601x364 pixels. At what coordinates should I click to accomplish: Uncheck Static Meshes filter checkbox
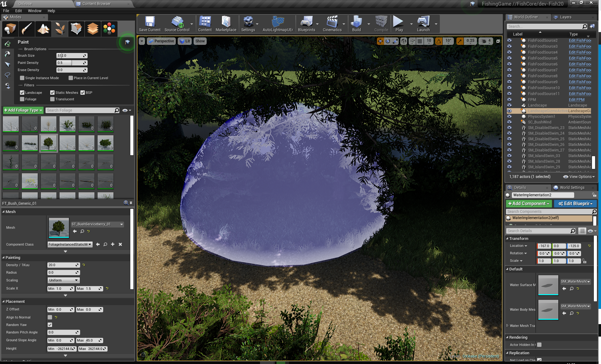52,93
